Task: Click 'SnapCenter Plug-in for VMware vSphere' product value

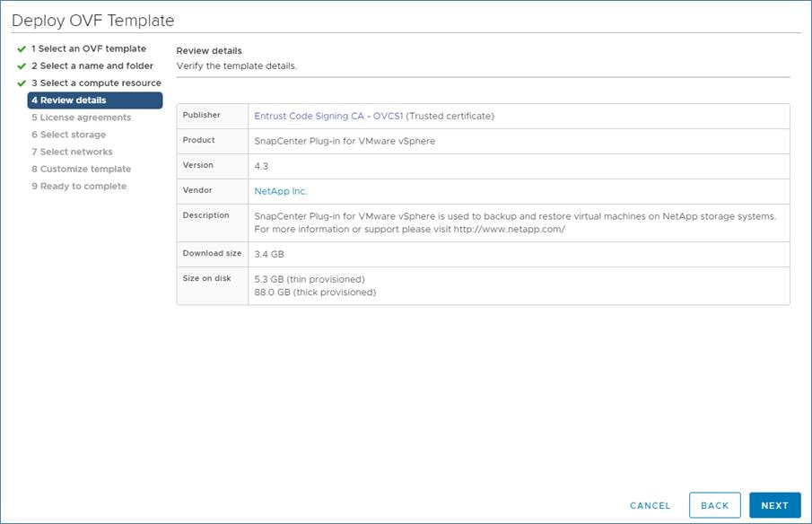Action: (x=345, y=142)
